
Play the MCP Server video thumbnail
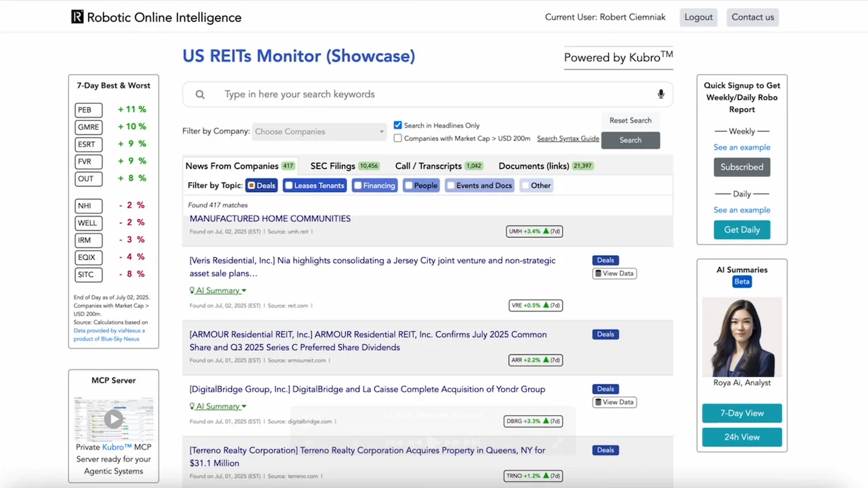[x=113, y=419]
